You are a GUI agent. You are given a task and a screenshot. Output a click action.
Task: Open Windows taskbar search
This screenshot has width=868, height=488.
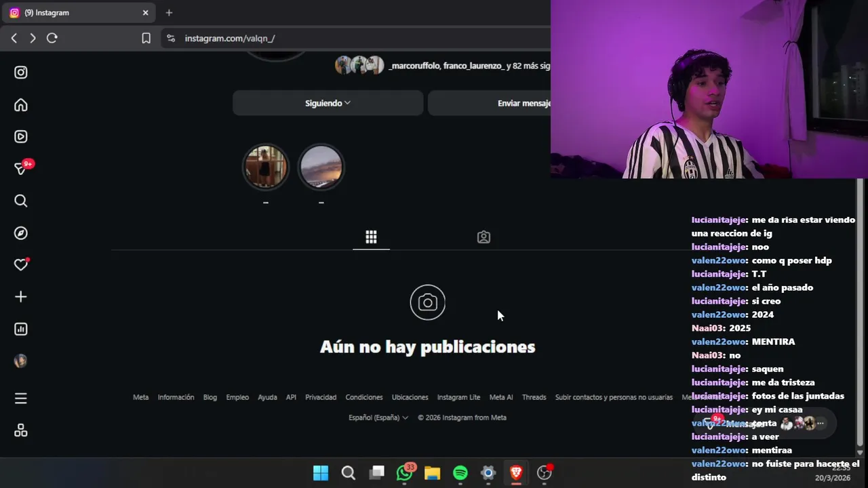[x=349, y=472]
